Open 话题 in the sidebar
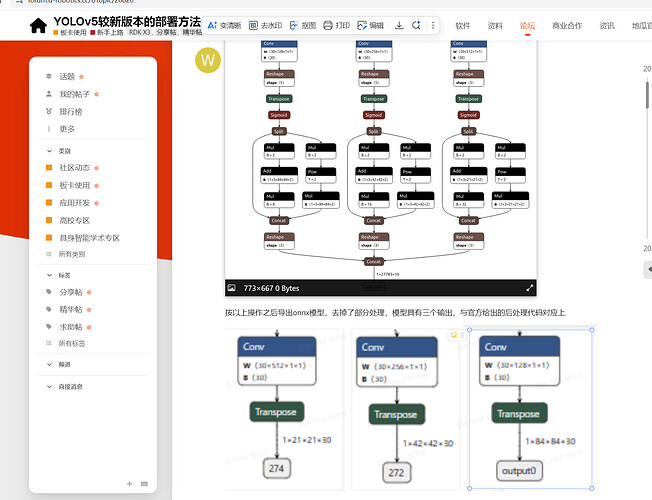Screen dimensions: 652x500 (67, 77)
